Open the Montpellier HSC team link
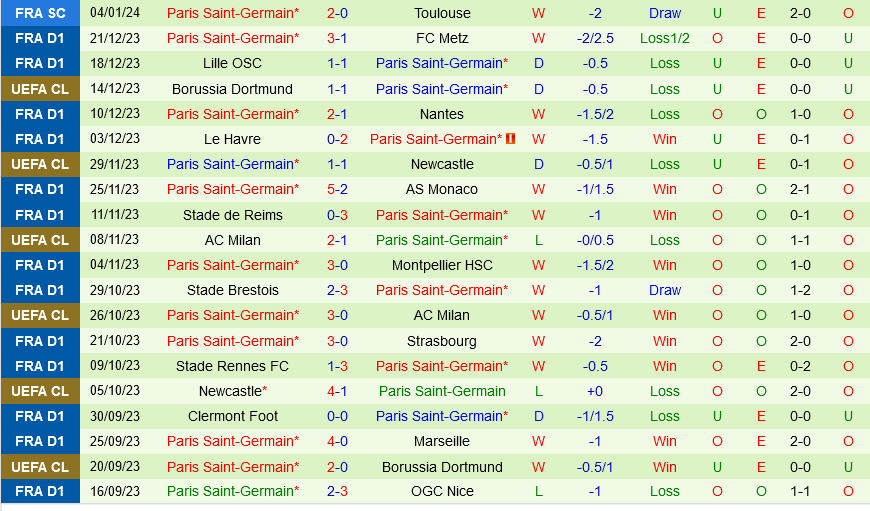 point(442,265)
